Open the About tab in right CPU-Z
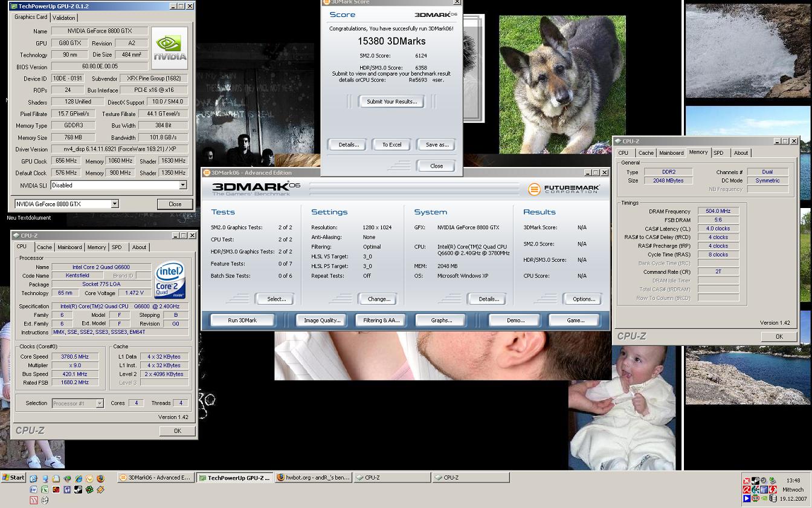Screen dimensions: 812x508 tap(741, 152)
